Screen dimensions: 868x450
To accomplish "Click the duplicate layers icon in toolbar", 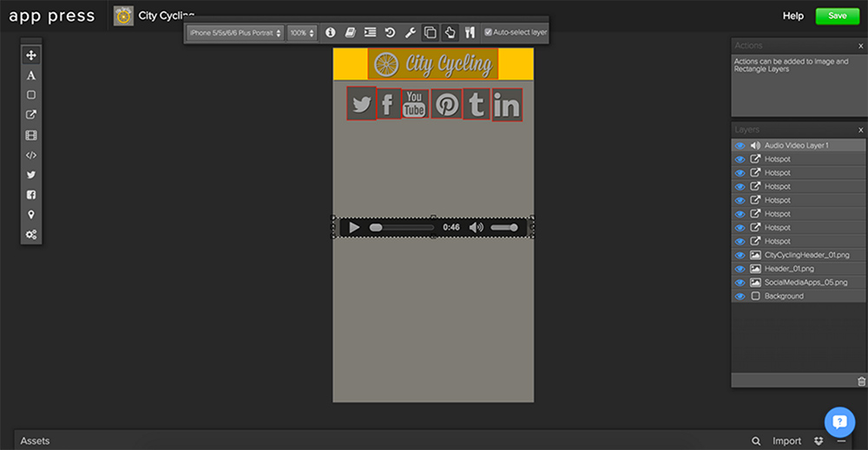I will [430, 33].
